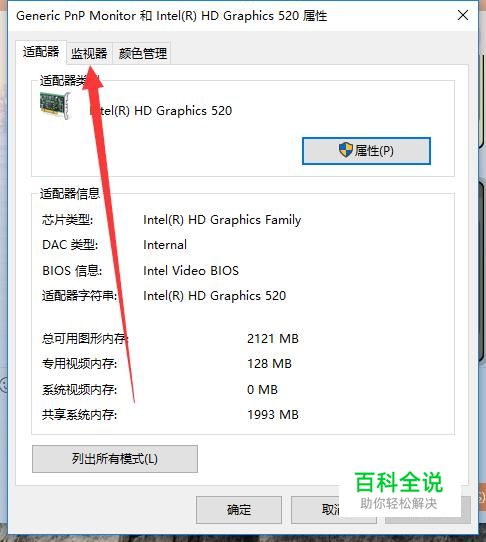
Task: Click the 2121 MB total graphics memory value
Action: [x=273, y=339]
